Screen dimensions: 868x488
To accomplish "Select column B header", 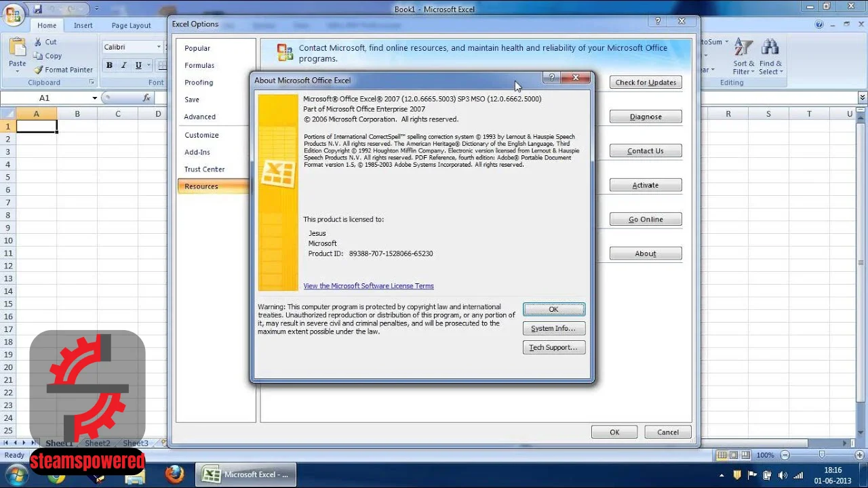I will point(77,114).
